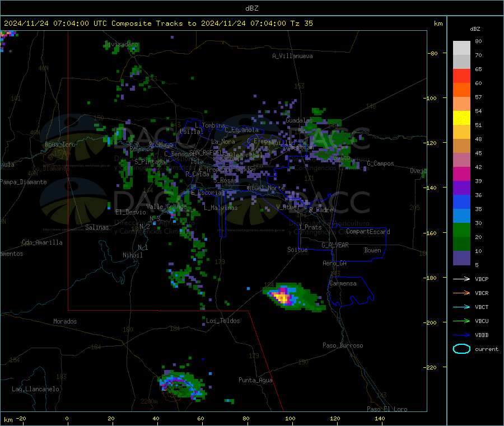Click the Valle_Grande label
This screenshot has height=426, width=504.
click(166, 206)
